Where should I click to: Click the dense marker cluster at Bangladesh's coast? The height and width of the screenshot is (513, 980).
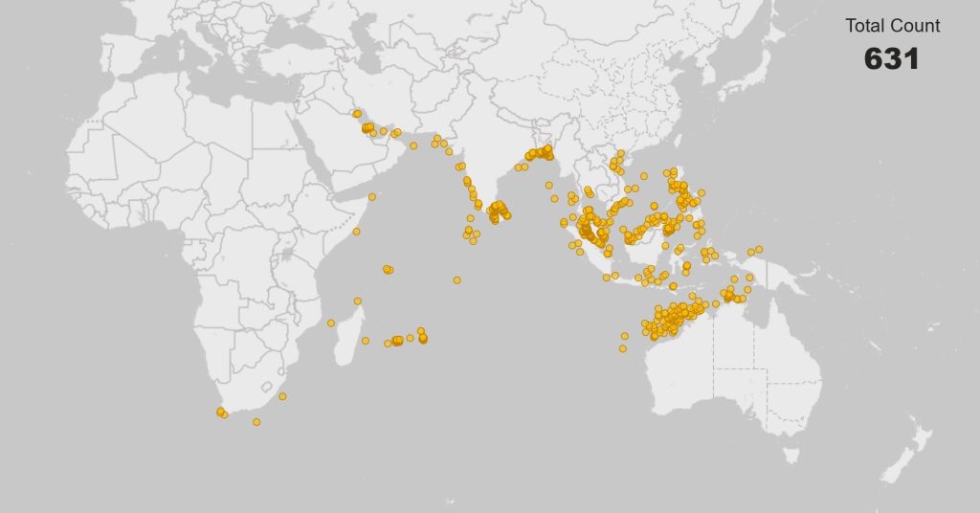pos(541,152)
